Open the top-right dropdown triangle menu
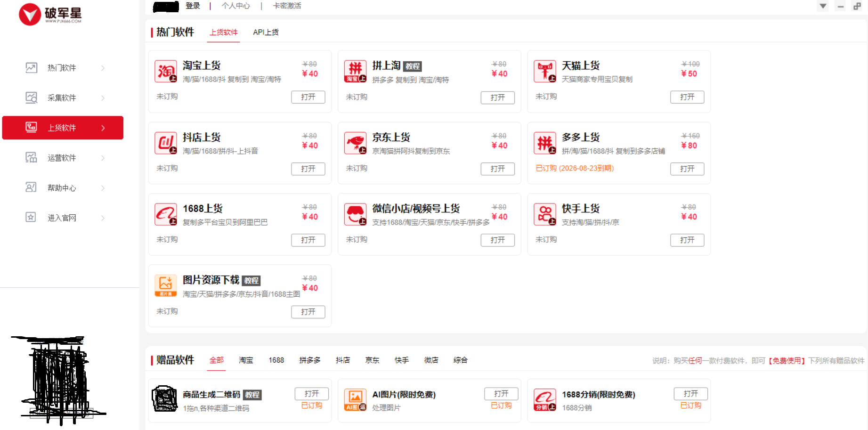 (x=823, y=6)
